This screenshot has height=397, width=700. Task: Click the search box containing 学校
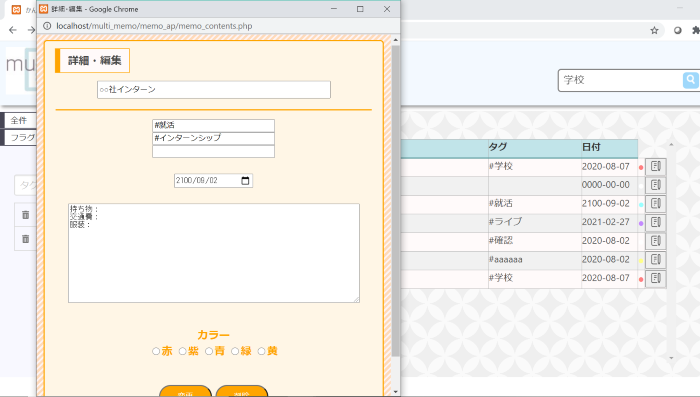point(621,80)
